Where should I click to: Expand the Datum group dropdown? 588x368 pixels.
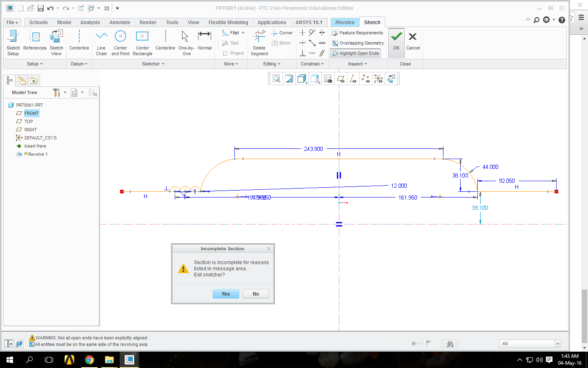click(x=79, y=64)
